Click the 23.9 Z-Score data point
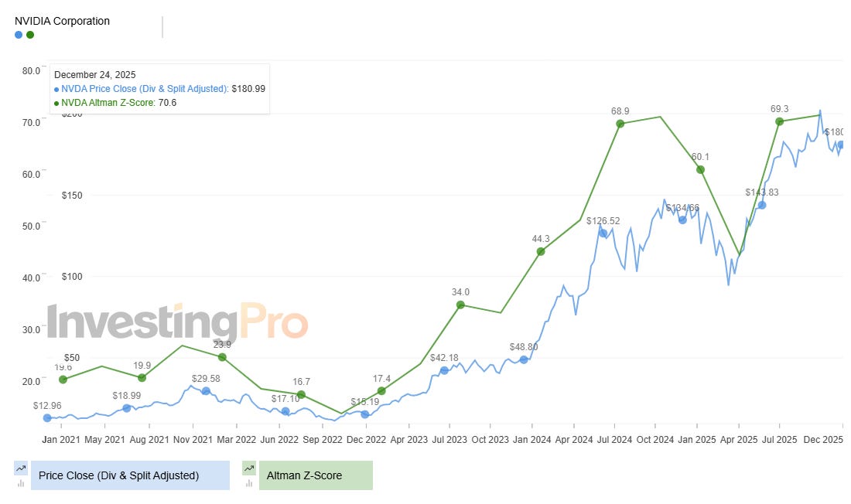The height and width of the screenshot is (504, 851). pyautogui.click(x=222, y=357)
